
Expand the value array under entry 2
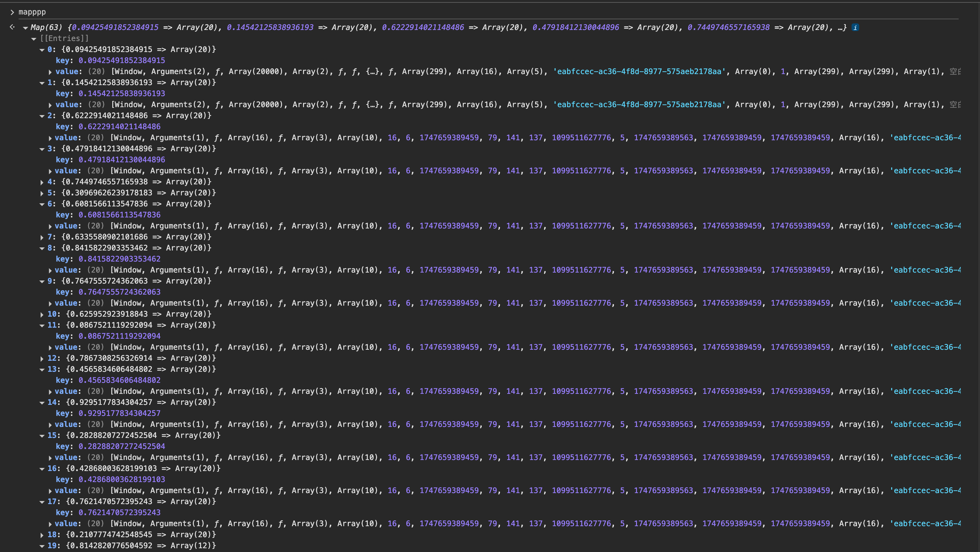point(50,138)
